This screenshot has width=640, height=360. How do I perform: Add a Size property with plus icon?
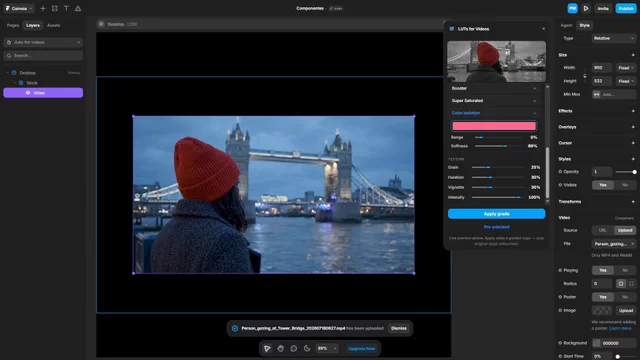click(x=633, y=55)
